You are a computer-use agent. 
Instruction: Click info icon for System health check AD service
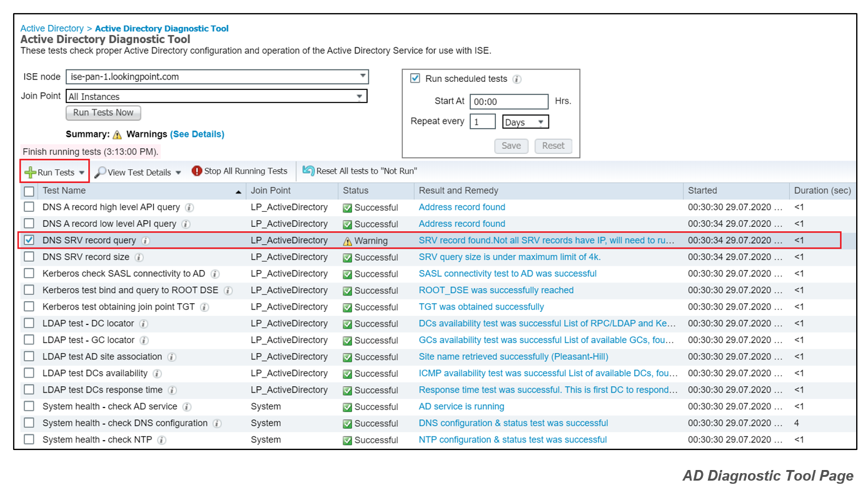tap(186, 407)
